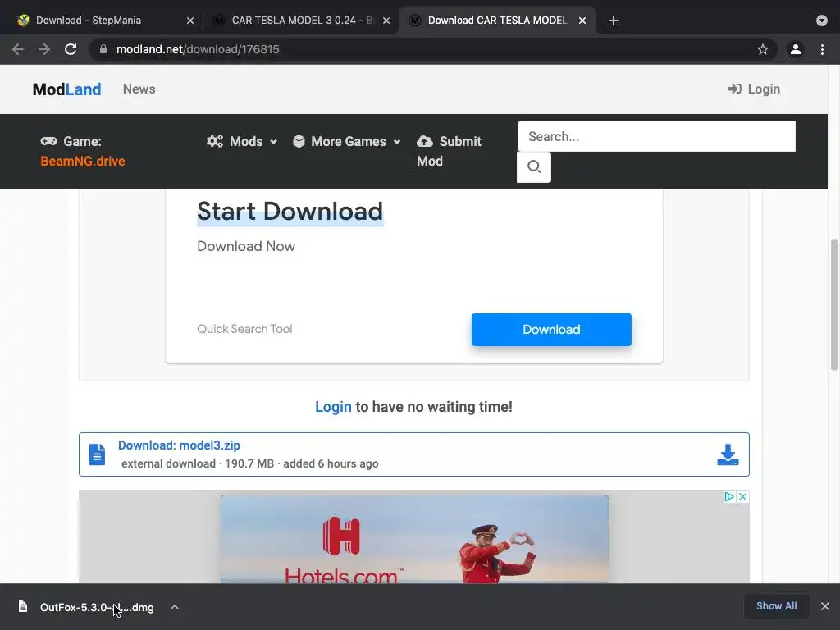Click the blue download arrow icon
The image size is (840, 630).
pyautogui.click(x=728, y=454)
